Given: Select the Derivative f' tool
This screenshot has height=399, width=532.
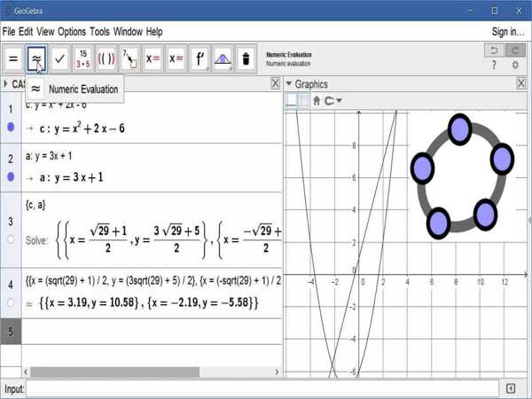Looking at the screenshot, I should tap(199, 59).
